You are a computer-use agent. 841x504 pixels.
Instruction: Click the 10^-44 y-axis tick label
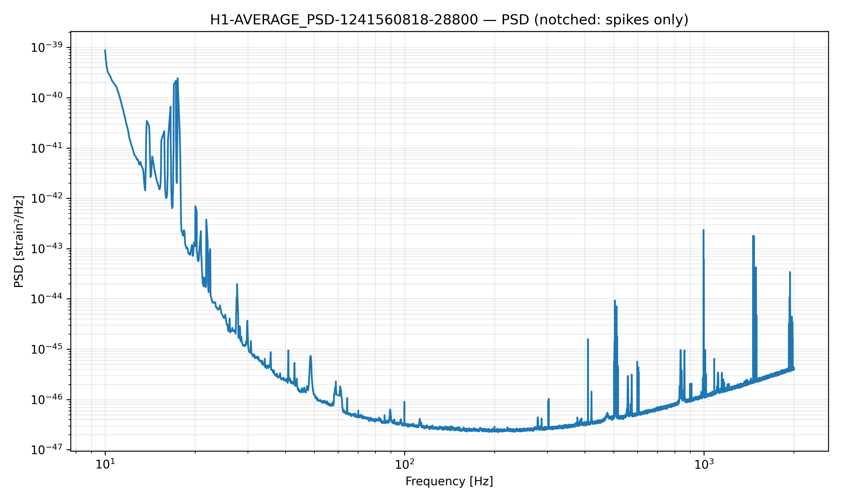(x=47, y=299)
